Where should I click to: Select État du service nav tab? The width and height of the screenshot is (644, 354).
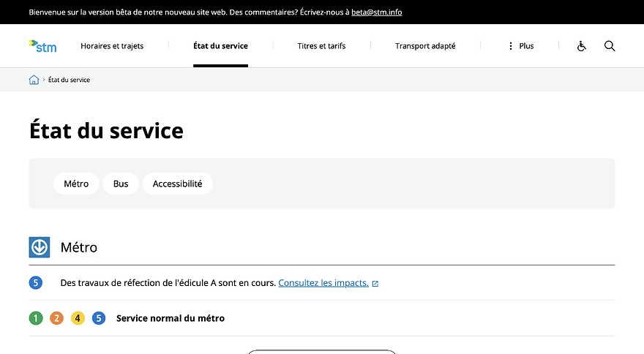pyautogui.click(x=220, y=46)
